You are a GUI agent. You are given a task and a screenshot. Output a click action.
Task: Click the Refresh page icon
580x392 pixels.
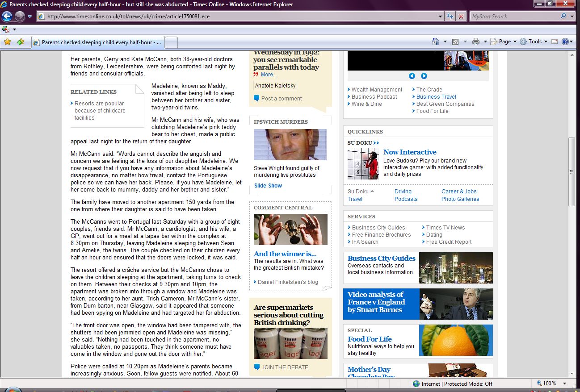click(450, 17)
